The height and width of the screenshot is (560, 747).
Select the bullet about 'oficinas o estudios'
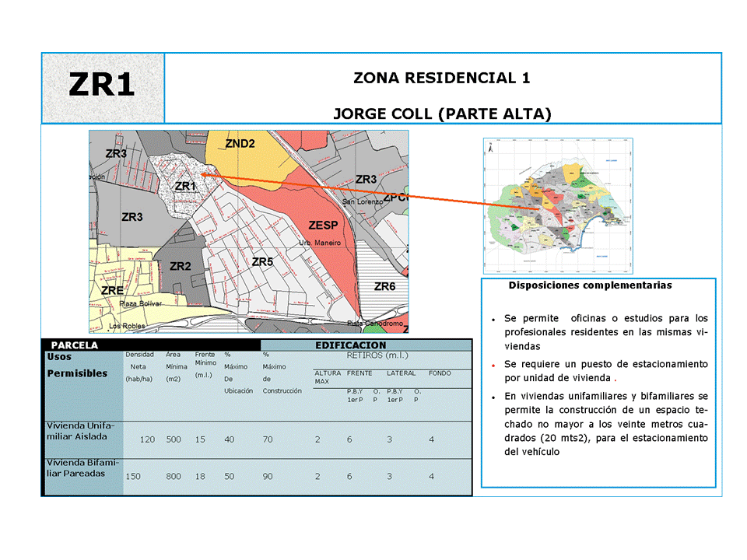(x=606, y=332)
